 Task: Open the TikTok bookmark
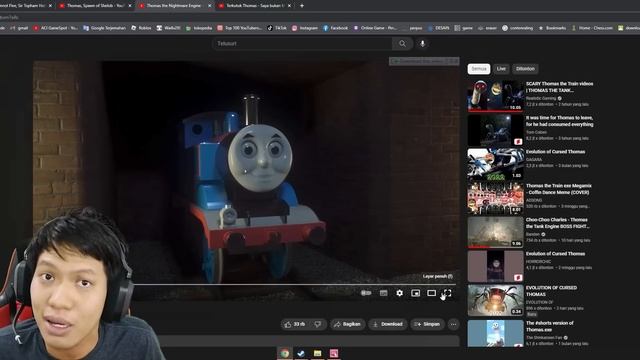click(277, 28)
